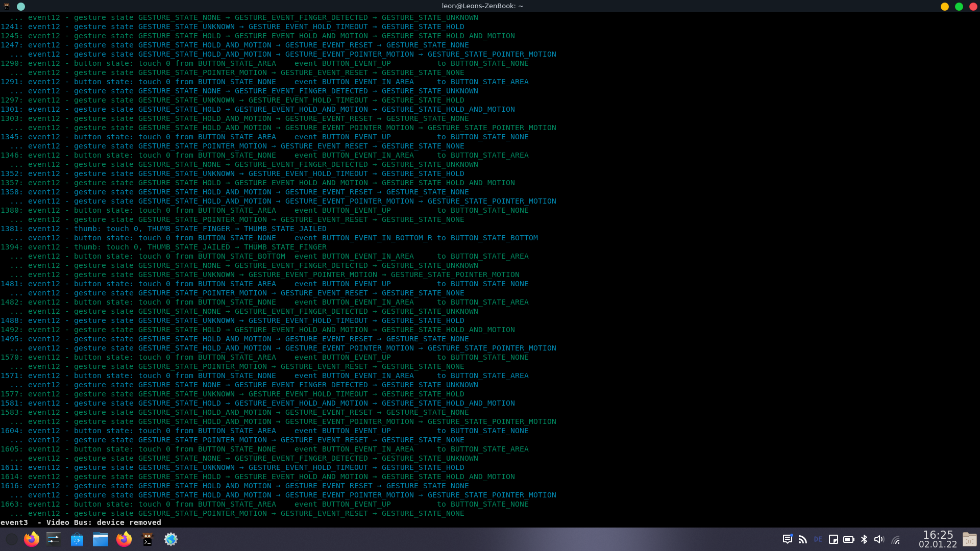The image size is (980, 551).
Task: Open the file manager from the taskbar
Action: pos(101,539)
